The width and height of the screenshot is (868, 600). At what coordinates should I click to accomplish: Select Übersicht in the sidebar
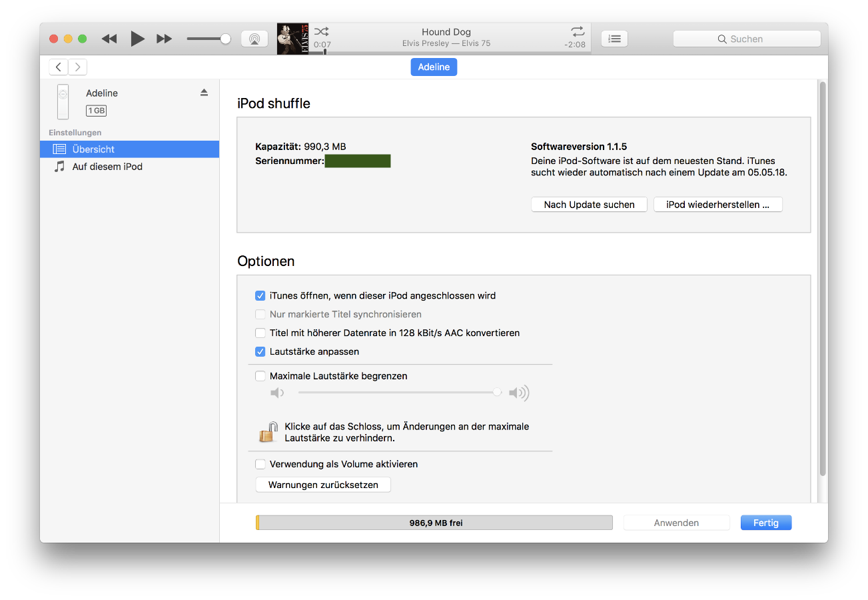pyautogui.click(x=93, y=149)
